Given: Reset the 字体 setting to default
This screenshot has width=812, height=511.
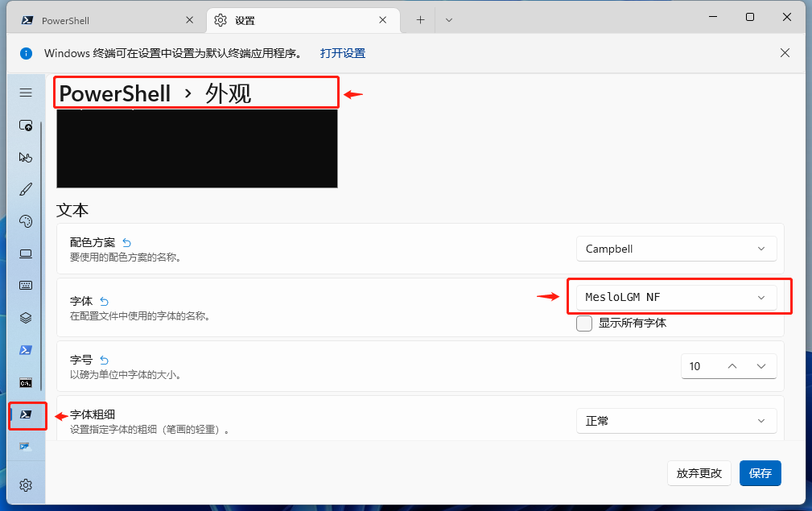Looking at the screenshot, I should click(104, 301).
